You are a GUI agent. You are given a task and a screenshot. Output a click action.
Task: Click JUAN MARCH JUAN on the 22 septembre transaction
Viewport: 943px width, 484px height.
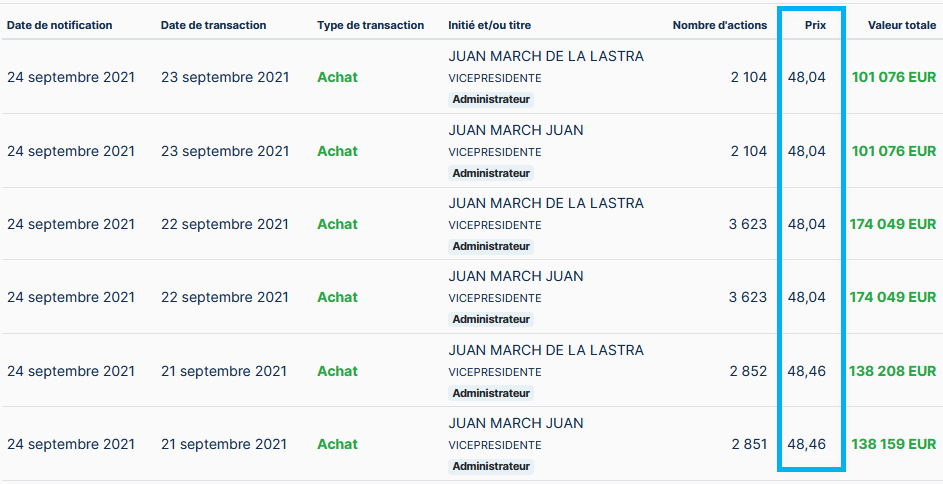point(516,276)
